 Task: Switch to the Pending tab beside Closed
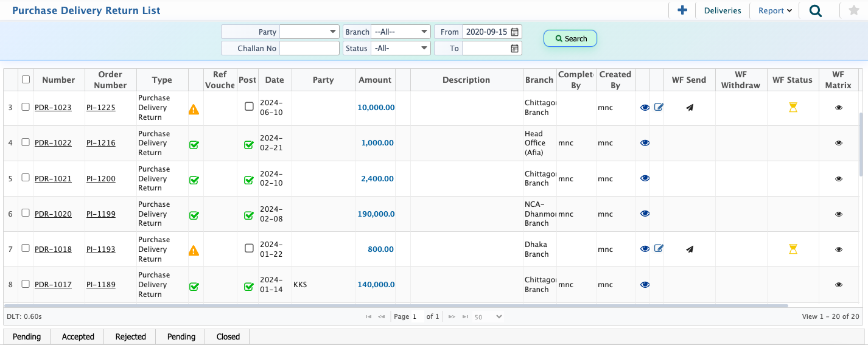click(x=181, y=336)
